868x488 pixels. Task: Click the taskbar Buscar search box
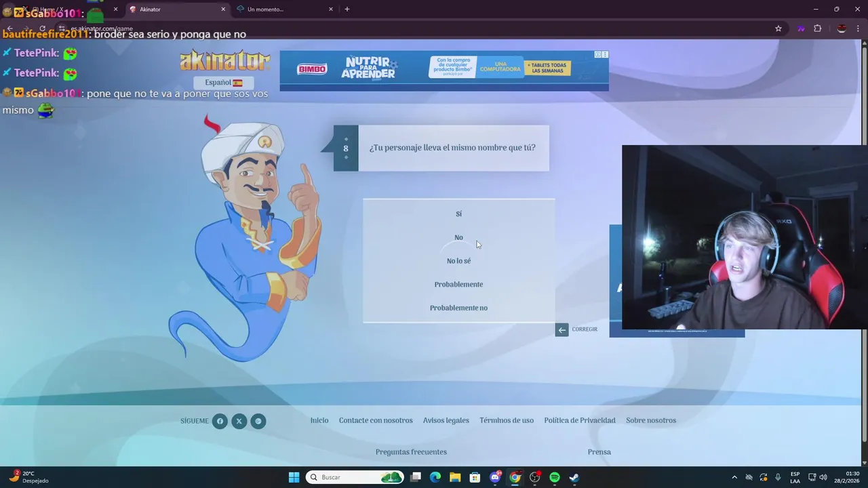tap(355, 478)
